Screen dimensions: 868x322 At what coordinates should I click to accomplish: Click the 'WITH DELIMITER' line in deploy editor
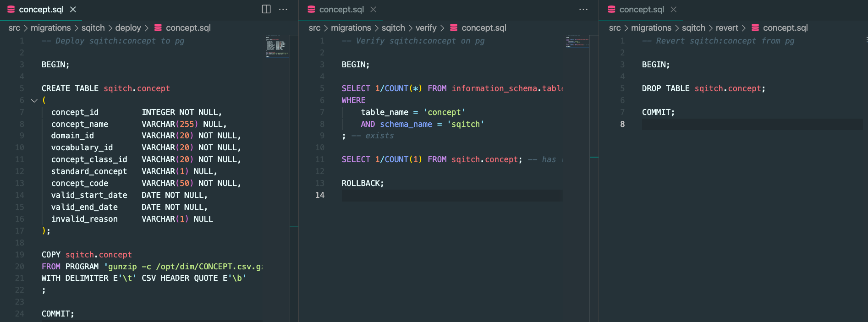(144, 278)
